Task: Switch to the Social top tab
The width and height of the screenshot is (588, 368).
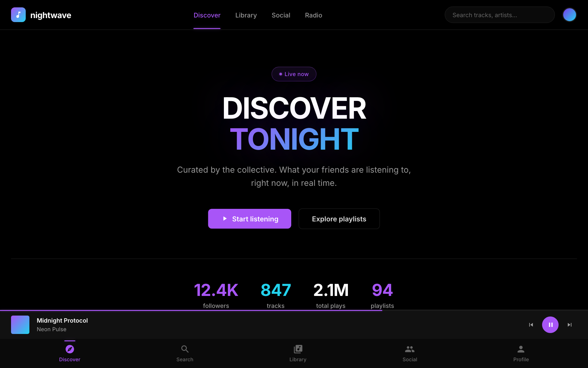Action: tap(281, 15)
